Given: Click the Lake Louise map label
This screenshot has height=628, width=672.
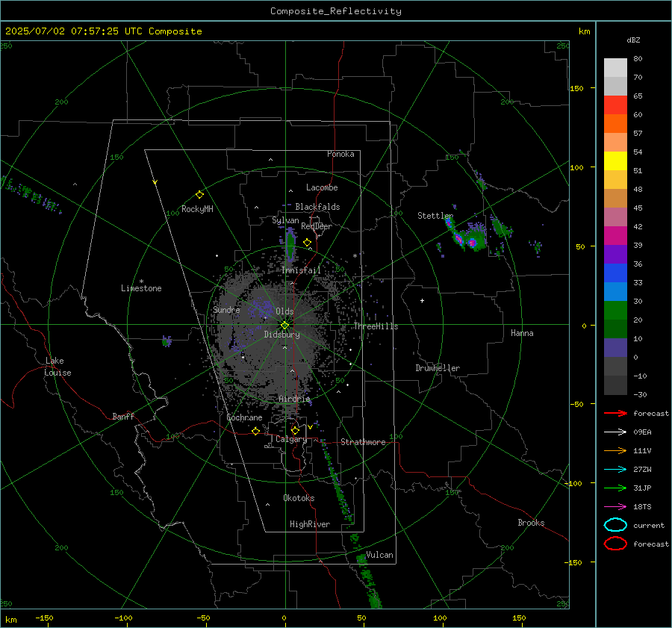Looking at the screenshot, I should tap(57, 367).
